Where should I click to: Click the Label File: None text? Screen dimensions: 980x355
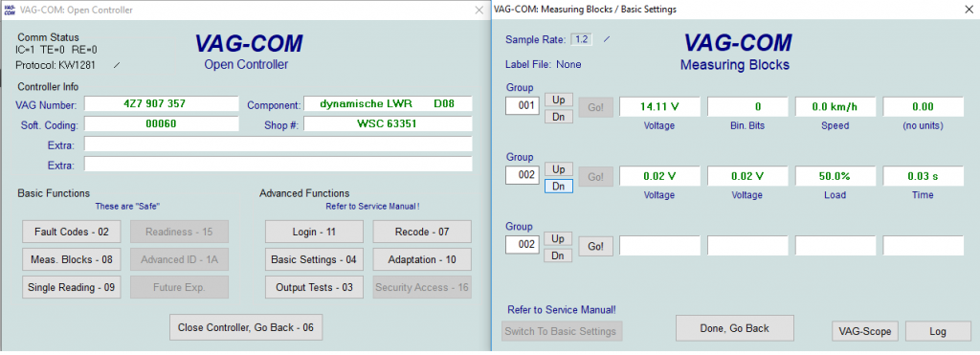[544, 64]
